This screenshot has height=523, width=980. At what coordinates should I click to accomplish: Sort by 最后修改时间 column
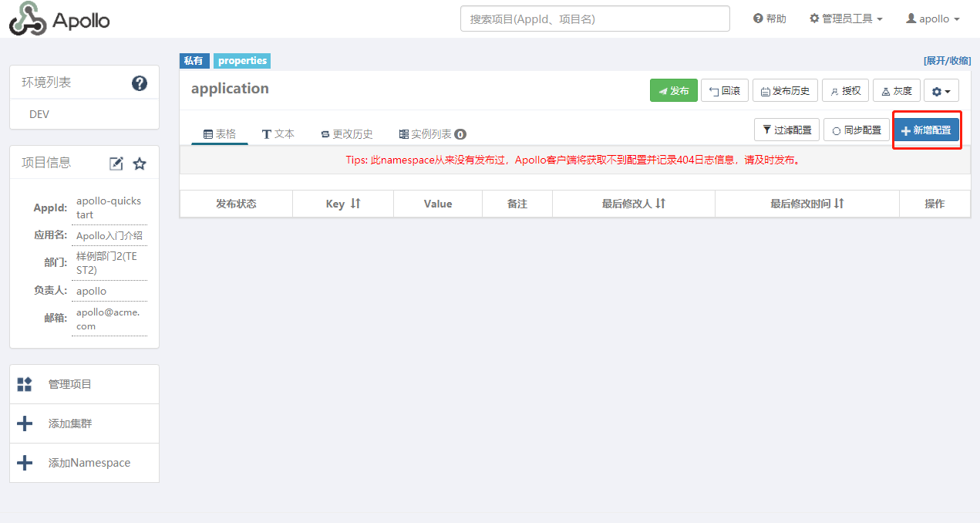pos(807,204)
